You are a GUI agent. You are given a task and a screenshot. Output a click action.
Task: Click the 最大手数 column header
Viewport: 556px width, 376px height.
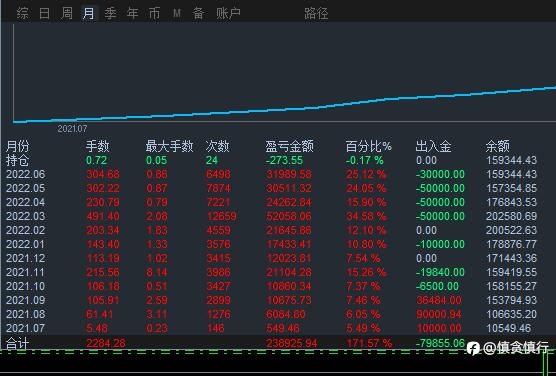pos(169,146)
